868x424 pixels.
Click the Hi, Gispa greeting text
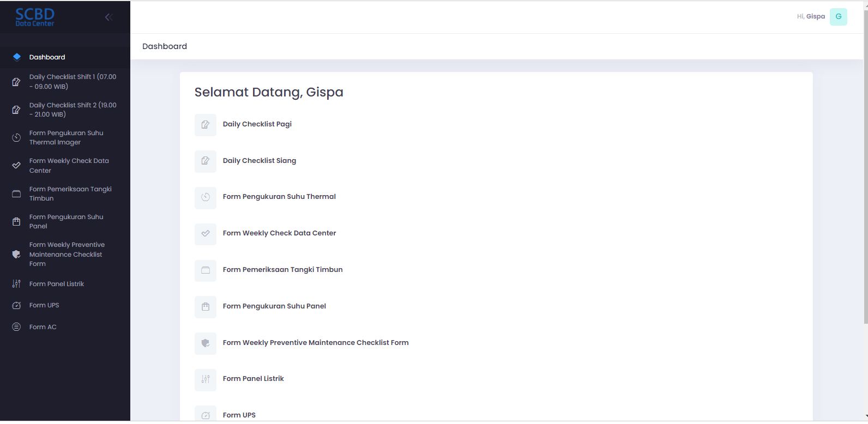tap(810, 17)
